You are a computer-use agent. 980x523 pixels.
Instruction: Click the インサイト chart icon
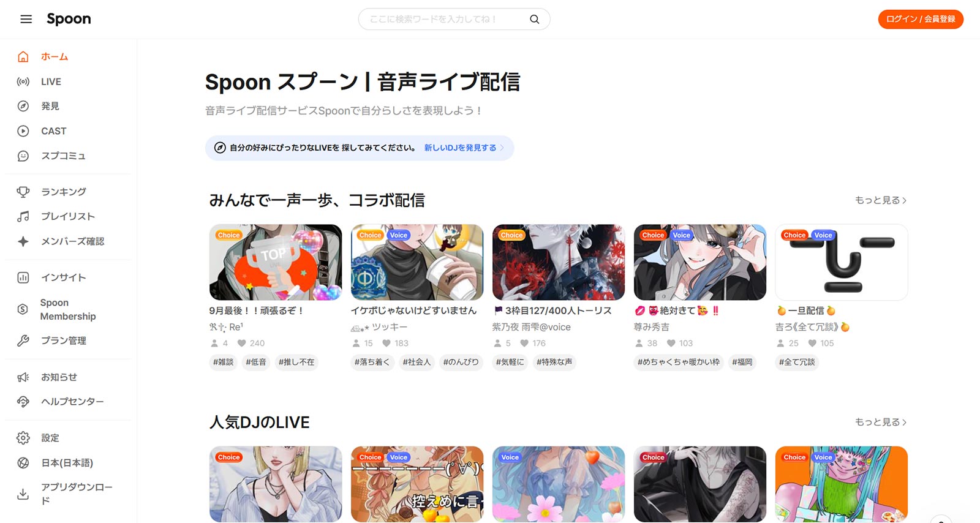(23, 277)
